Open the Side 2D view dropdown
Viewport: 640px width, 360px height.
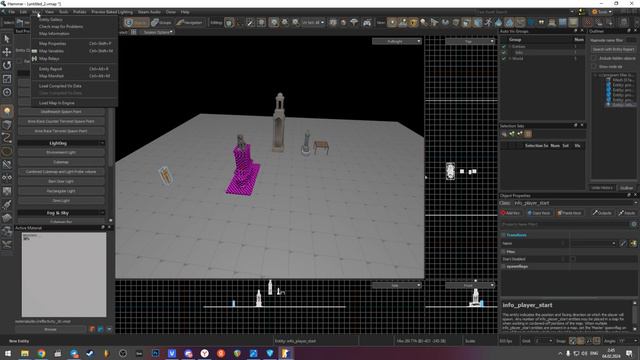[396, 285]
